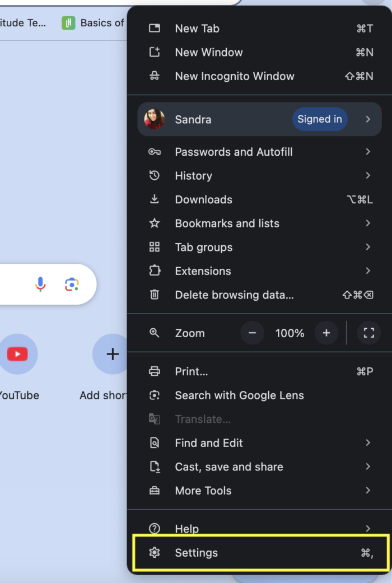The image size is (392, 583).
Task: Expand the Extensions submenu chevron
Action: click(x=368, y=270)
